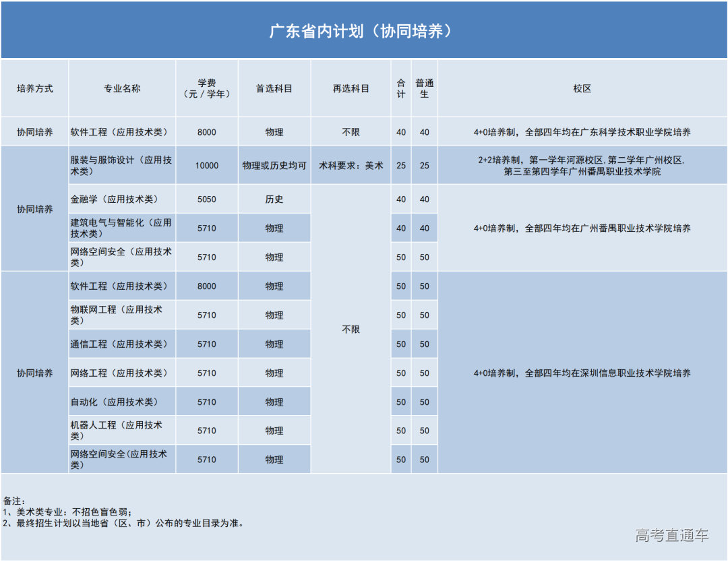Select the 专业名称 column header

(121, 88)
